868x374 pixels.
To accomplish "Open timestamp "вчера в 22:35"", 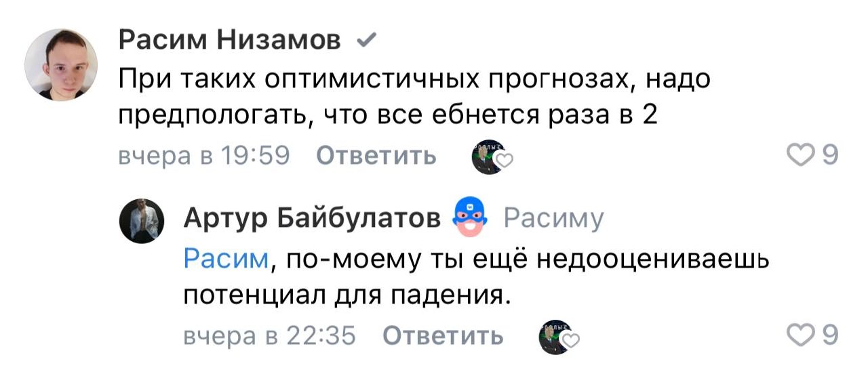I will pyautogui.click(x=270, y=336).
